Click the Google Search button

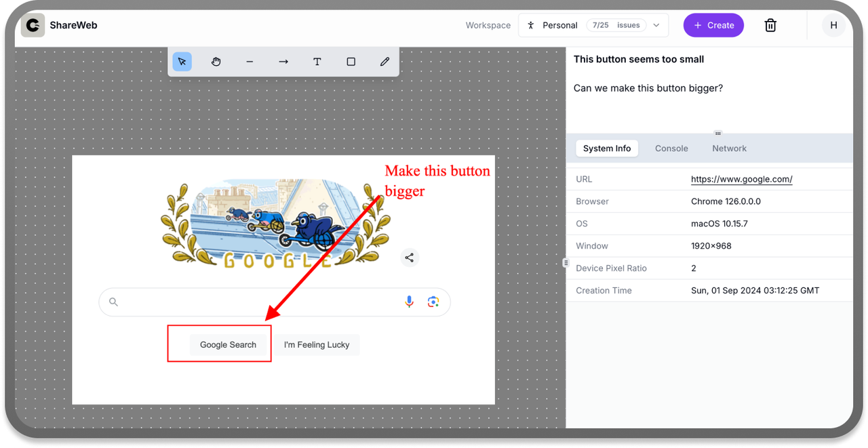[x=228, y=344]
